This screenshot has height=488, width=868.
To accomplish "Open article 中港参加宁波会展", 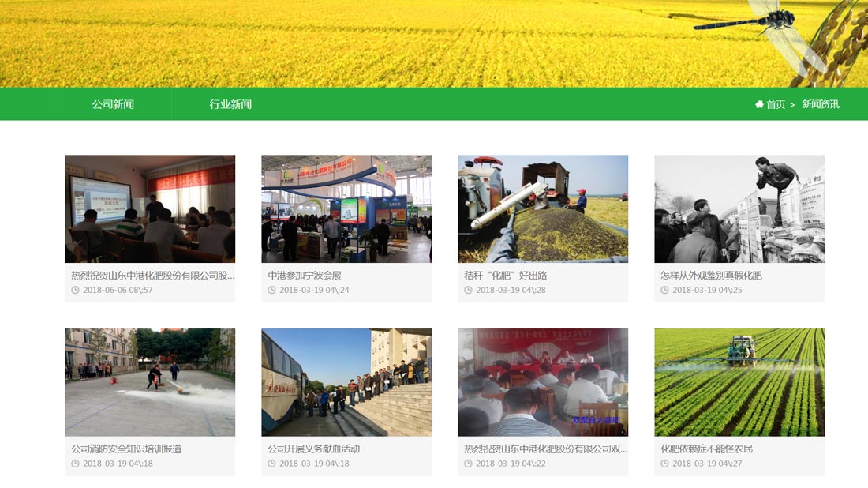I will 305,276.
